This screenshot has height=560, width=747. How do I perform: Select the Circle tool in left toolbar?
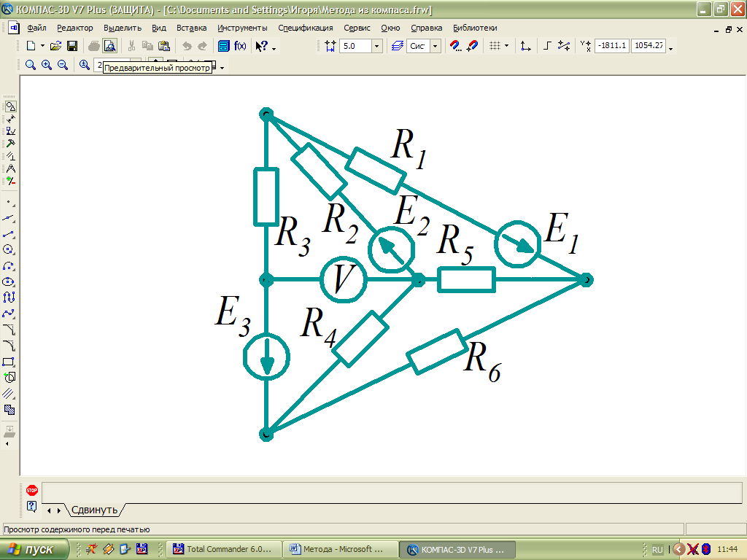point(9,250)
